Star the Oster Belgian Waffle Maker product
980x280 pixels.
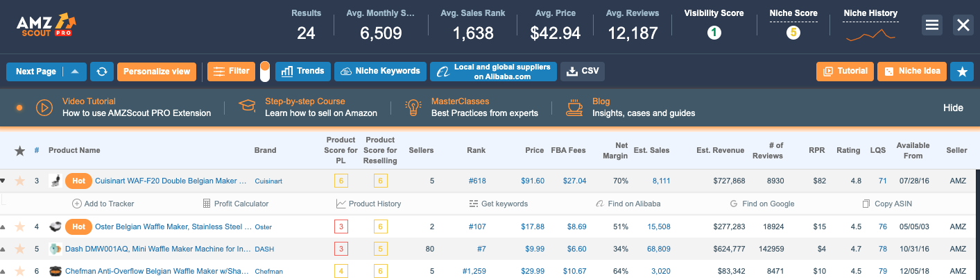pyautogui.click(x=19, y=227)
